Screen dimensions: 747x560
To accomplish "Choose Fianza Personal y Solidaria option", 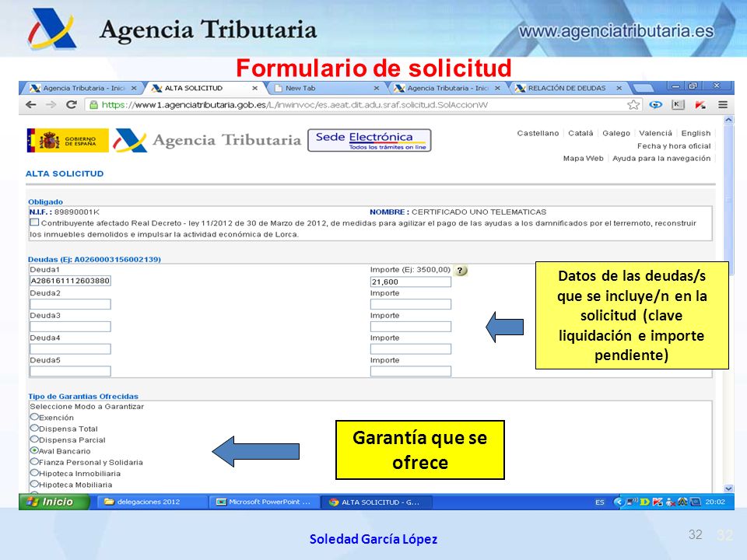I will click(34, 461).
